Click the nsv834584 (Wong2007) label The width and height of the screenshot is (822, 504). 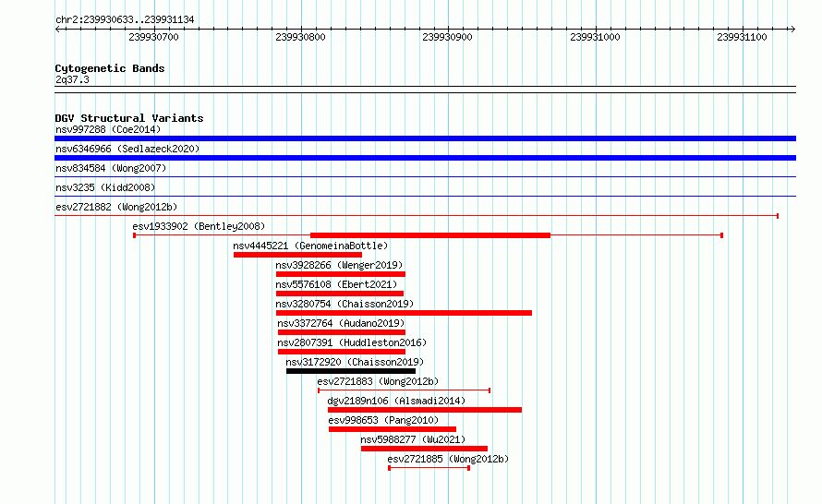111,168
